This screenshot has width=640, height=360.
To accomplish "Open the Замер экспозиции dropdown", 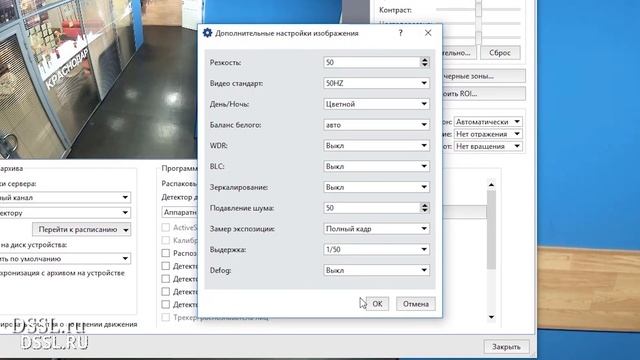I will (x=376, y=229).
